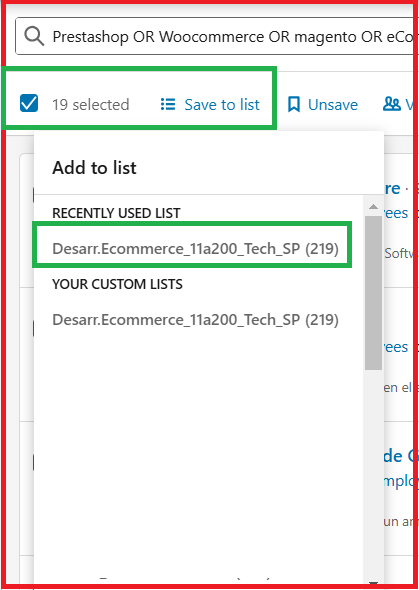The image size is (419, 590).
Task: Click the 19 selected text
Action: tap(91, 104)
